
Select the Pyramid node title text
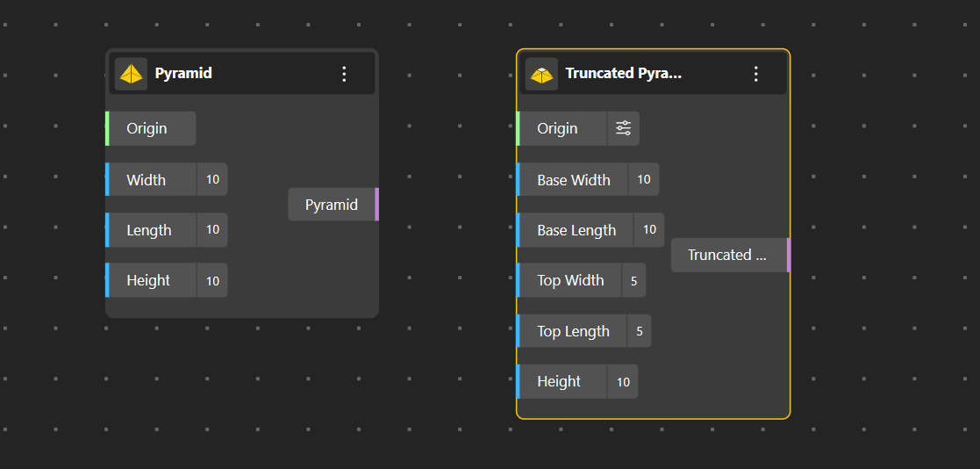[x=183, y=74]
